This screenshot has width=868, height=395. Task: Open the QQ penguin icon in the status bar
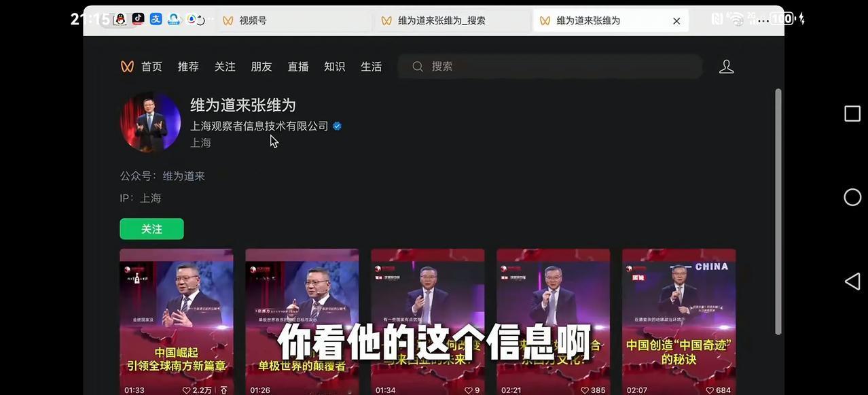120,19
